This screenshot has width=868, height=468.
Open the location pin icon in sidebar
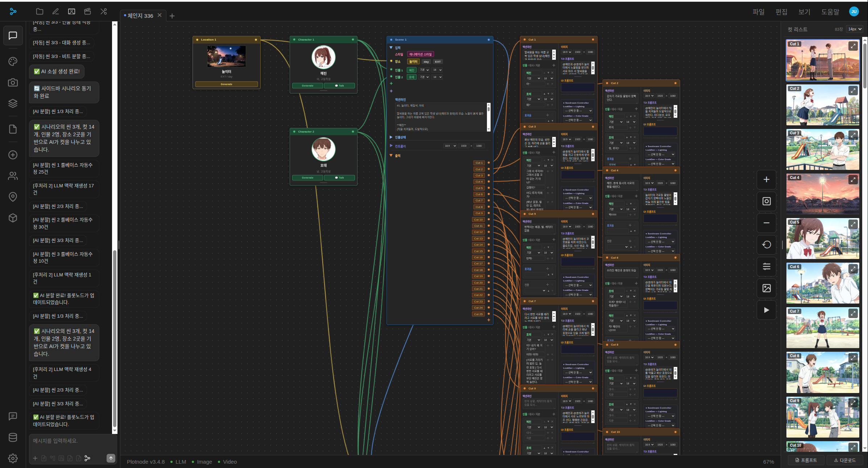tap(13, 197)
